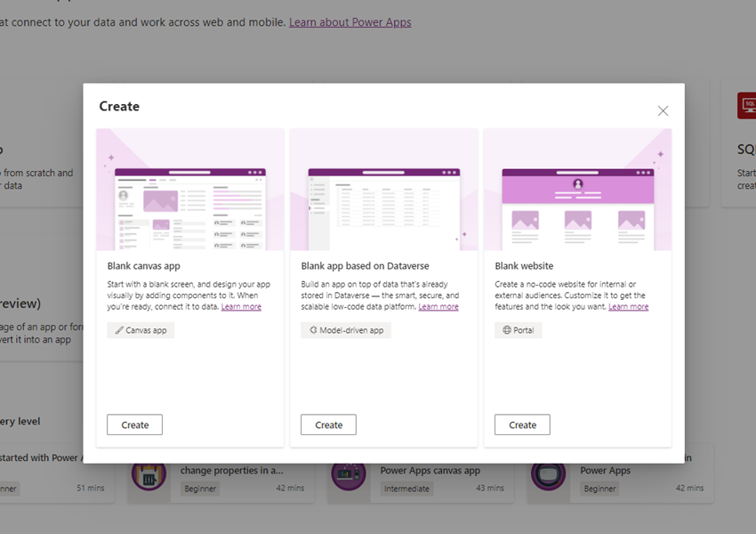Click the purple badge icon for change properties module

click(x=149, y=477)
